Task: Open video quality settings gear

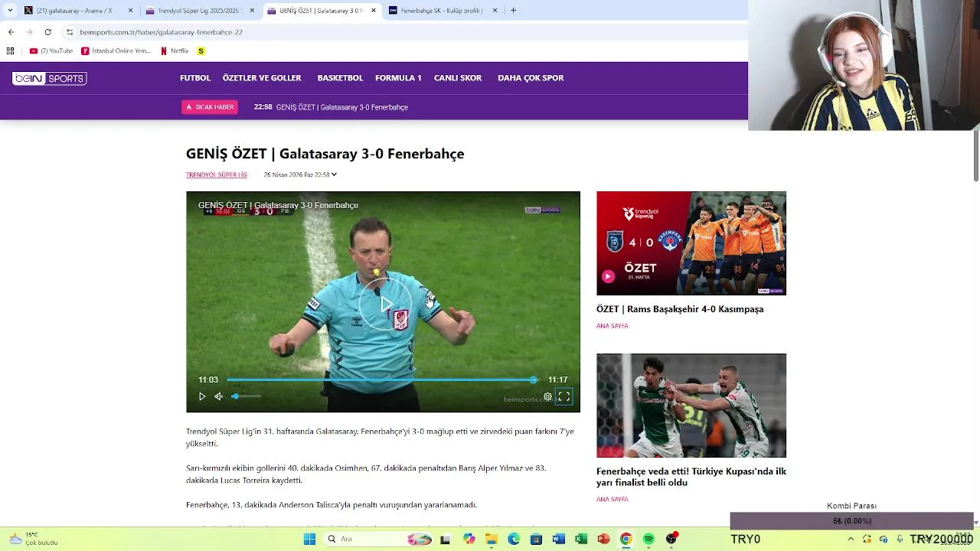Action: point(547,396)
